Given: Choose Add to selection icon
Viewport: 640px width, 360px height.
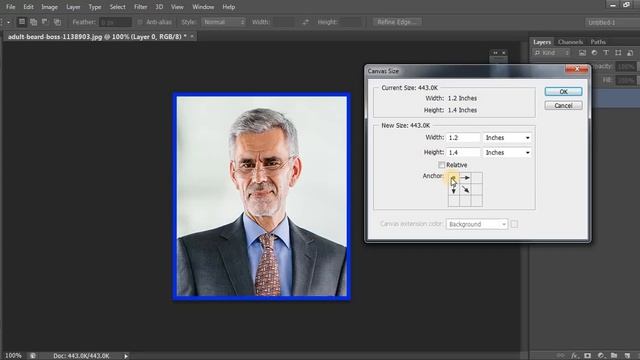Looking at the screenshot, I should [33, 22].
